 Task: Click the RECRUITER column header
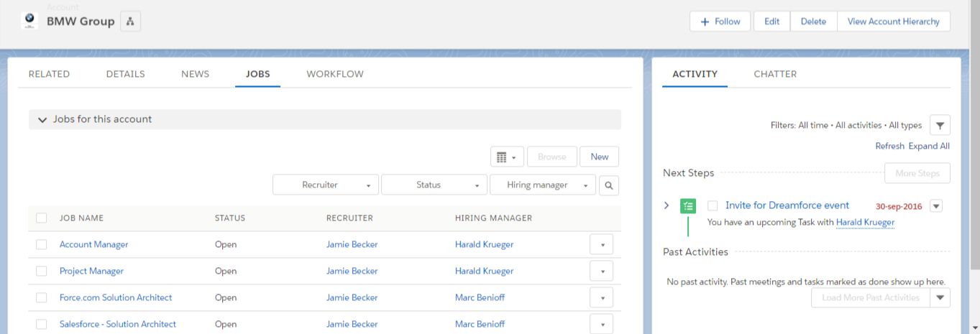point(350,218)
